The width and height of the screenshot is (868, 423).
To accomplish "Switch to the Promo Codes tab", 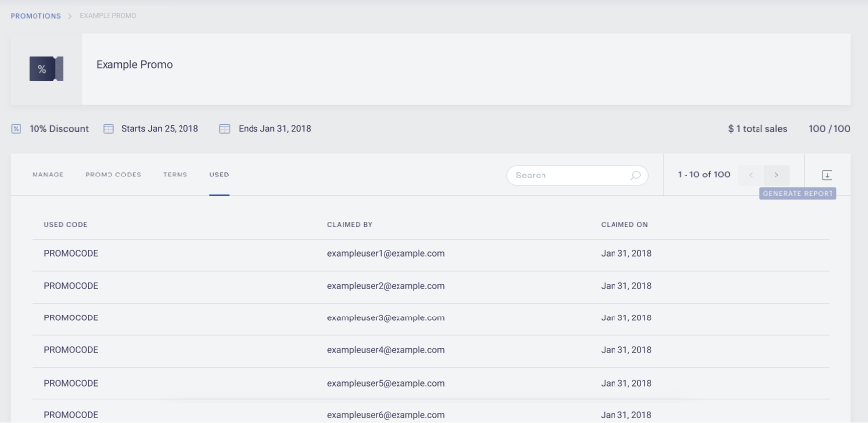I will pyautogui.click(x=113, y=175).
